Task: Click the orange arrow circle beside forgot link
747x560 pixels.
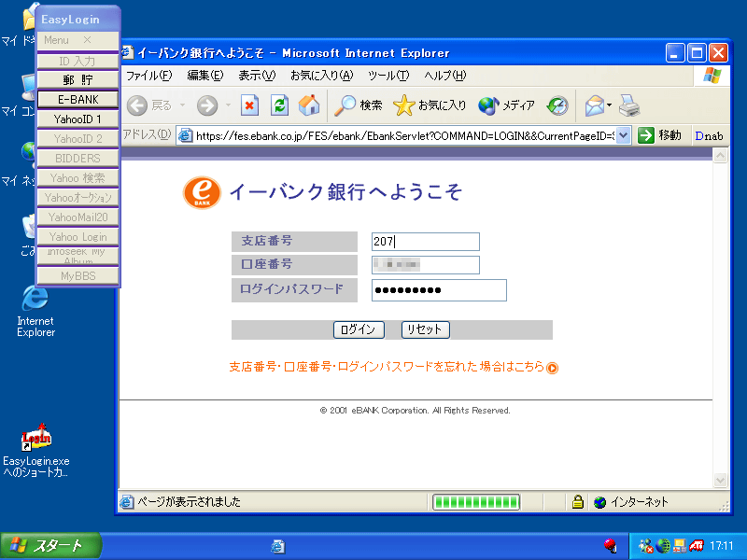Action: (x=552, y=368)
